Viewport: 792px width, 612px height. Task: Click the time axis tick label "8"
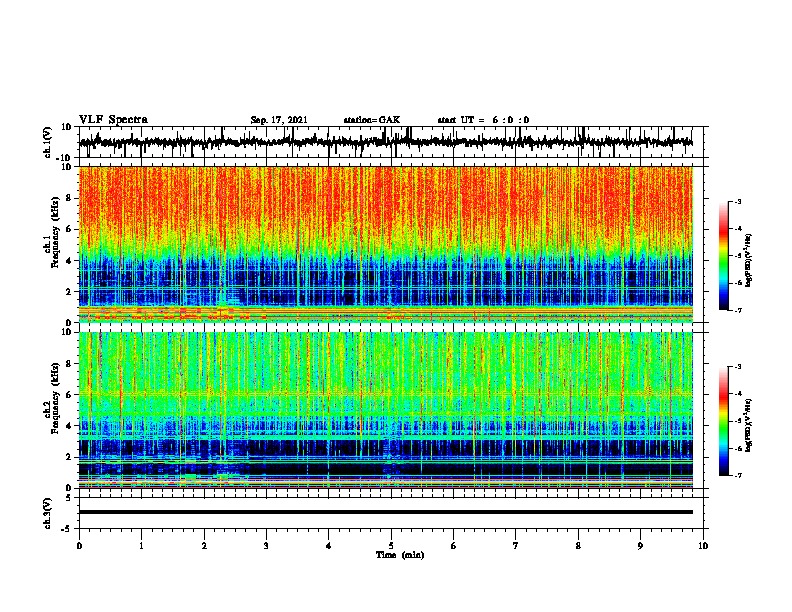point(578,546)
